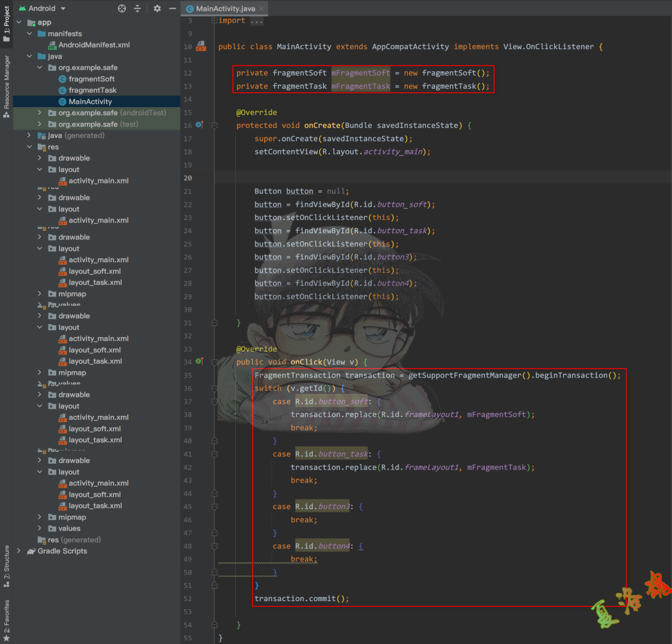Image resolution: width=672 pixels, height=644 pixels.
Task: Open AndroidManifest.xml from the project tree
Action: coord(94,45)
